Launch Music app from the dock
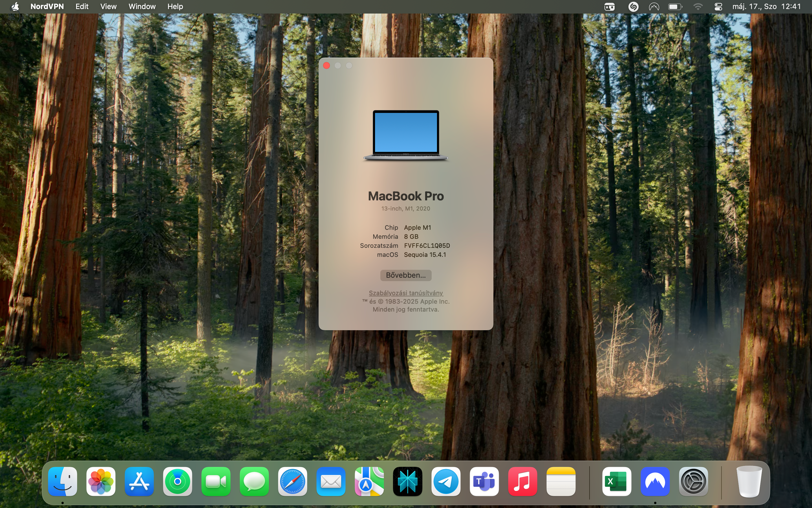 [522, 481]
